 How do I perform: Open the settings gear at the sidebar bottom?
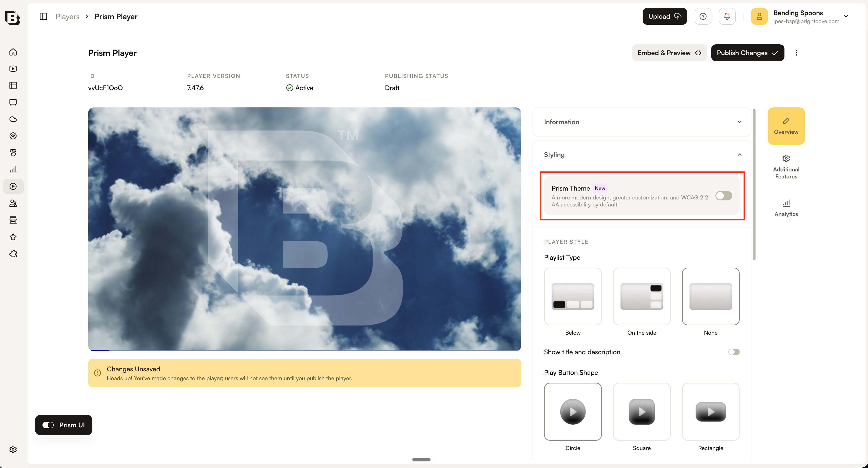pyautogui.click(x=13, y=450)
